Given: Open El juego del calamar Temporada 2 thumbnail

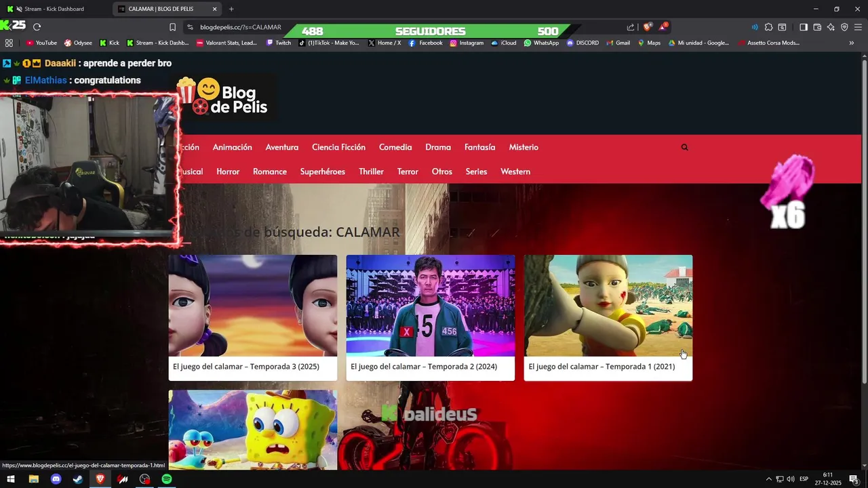Looking at the screenshot, I should 431,306.
